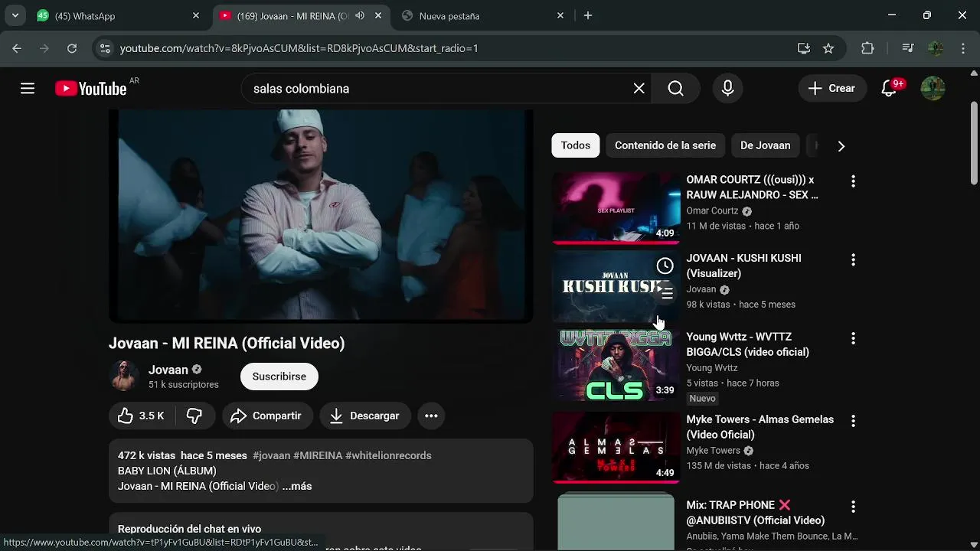
Task: Click the magnifier search button
Action: coord(675,89)
